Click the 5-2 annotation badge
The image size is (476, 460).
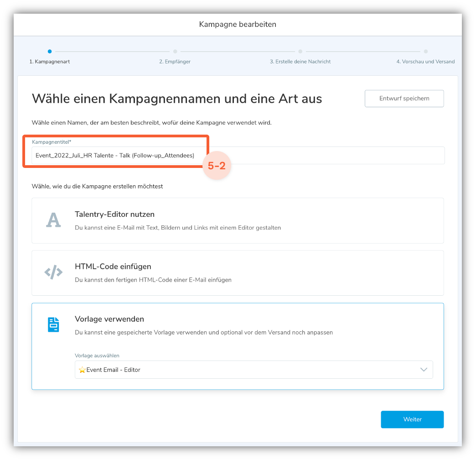point(217,166)
